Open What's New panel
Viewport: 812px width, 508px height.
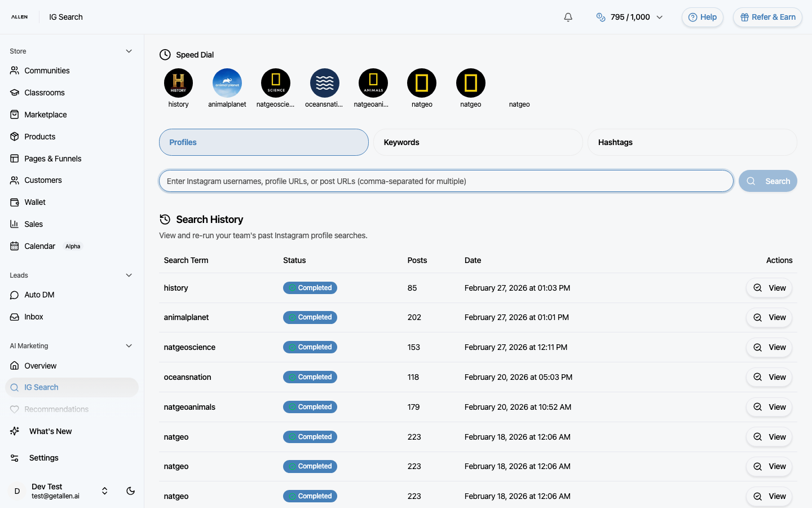50,431
